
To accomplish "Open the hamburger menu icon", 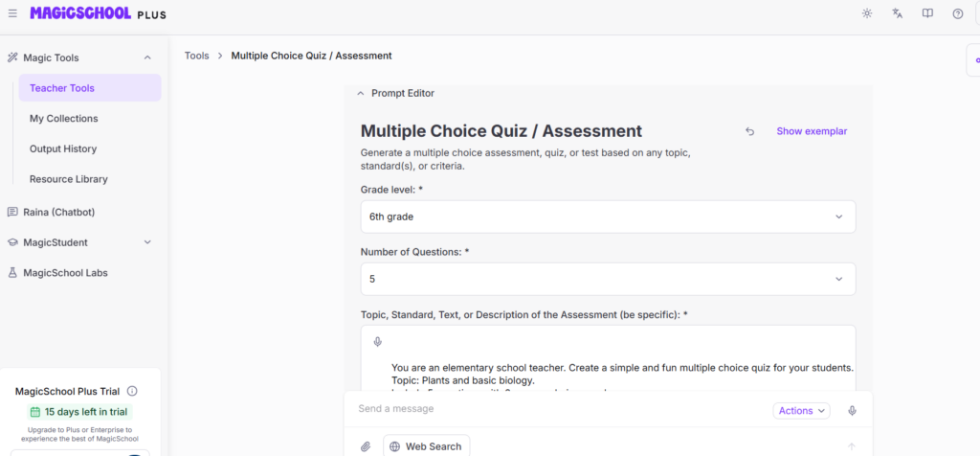I will [12, 13].
